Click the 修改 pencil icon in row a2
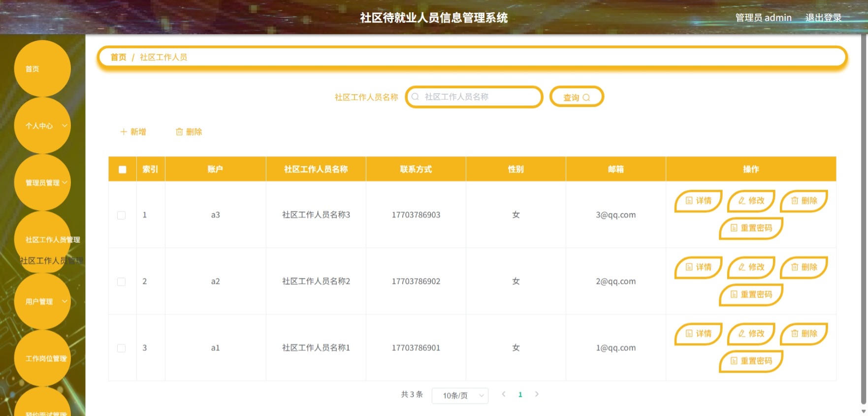868x416 pixels. coord(742,267)
